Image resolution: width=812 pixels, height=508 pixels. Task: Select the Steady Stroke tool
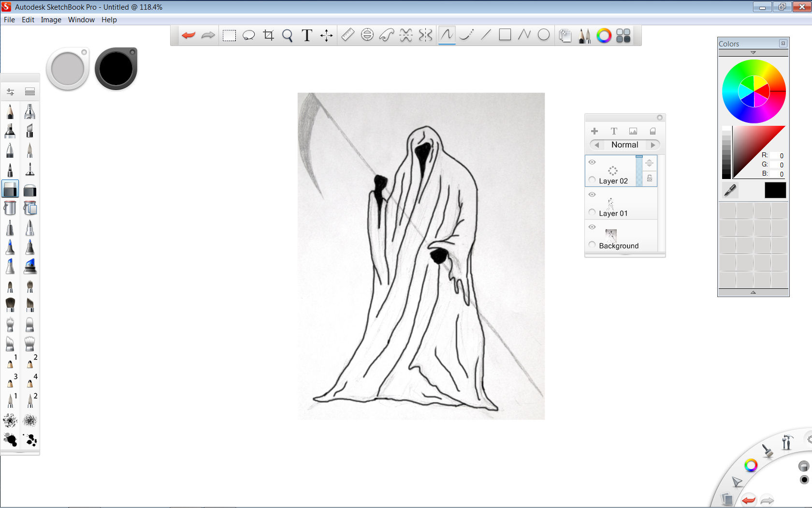coord(466,35)
